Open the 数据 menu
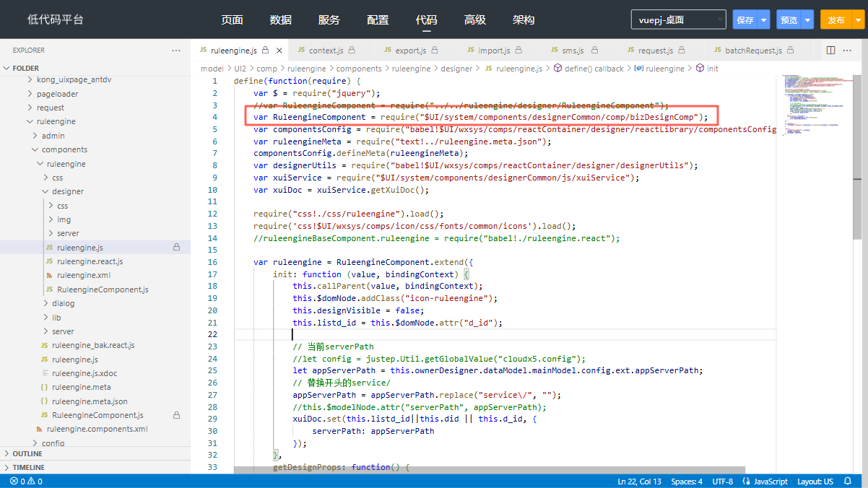 (x=281, y=20)
